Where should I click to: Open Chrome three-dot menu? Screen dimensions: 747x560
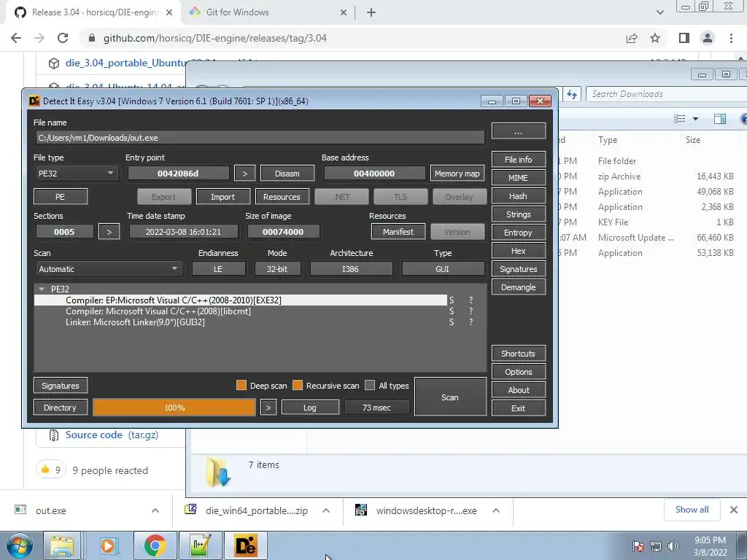pyautogui.click(x=731, y=38)
